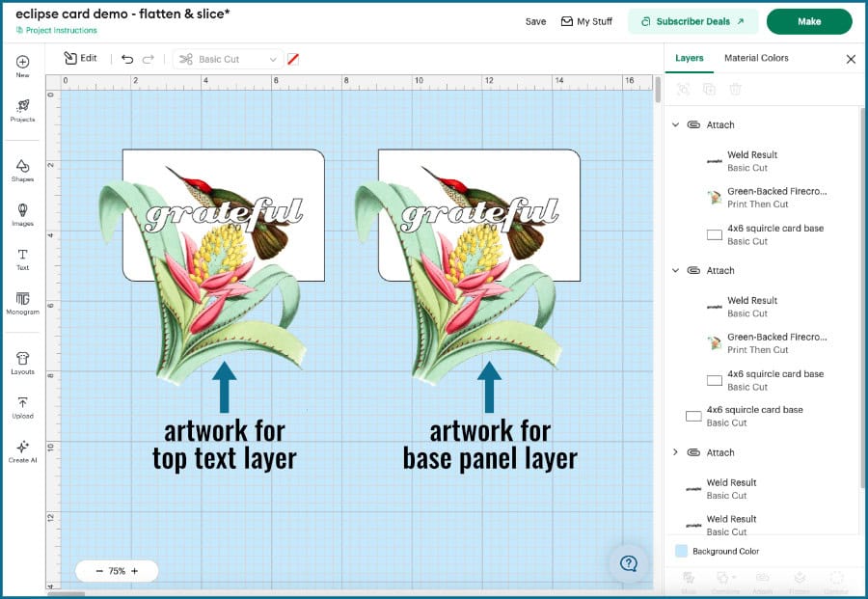Collapse the second Attach group
This screenshot has height=599, width=868.
click(x=675, y=271)
